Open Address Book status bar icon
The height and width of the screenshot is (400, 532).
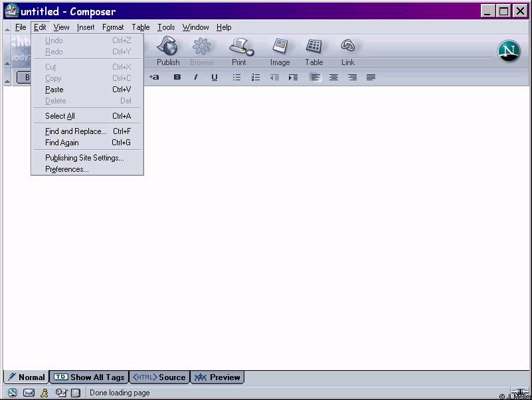point(76,393)
